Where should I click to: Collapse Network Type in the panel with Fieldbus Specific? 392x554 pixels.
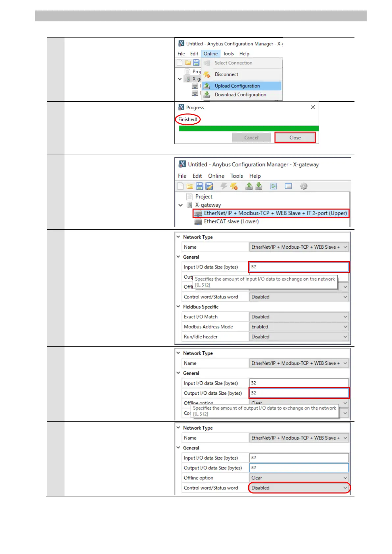[178, 237]
